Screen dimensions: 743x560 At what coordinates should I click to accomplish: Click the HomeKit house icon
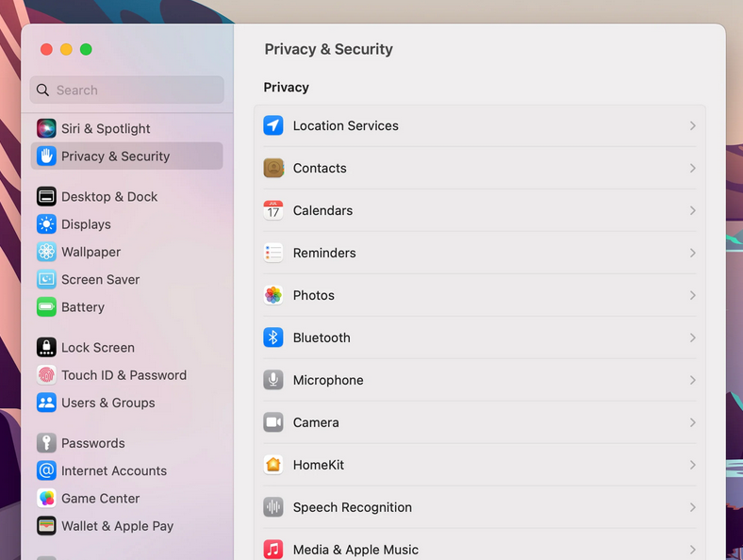(273, 465)
